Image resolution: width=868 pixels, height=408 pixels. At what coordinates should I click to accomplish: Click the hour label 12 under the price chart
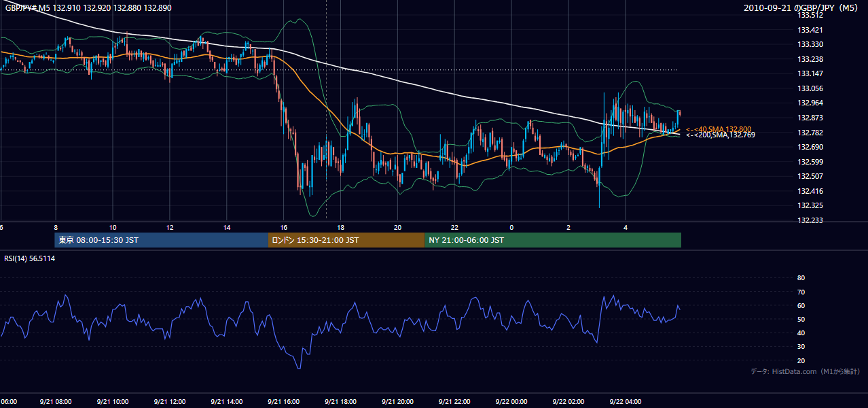170,227
